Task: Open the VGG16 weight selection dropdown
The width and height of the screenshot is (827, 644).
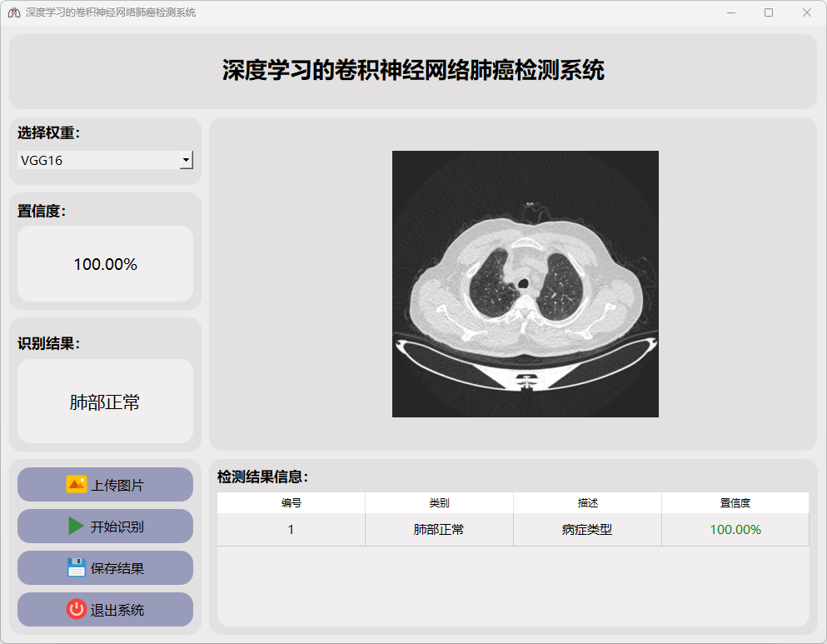Action: [98, 161]
